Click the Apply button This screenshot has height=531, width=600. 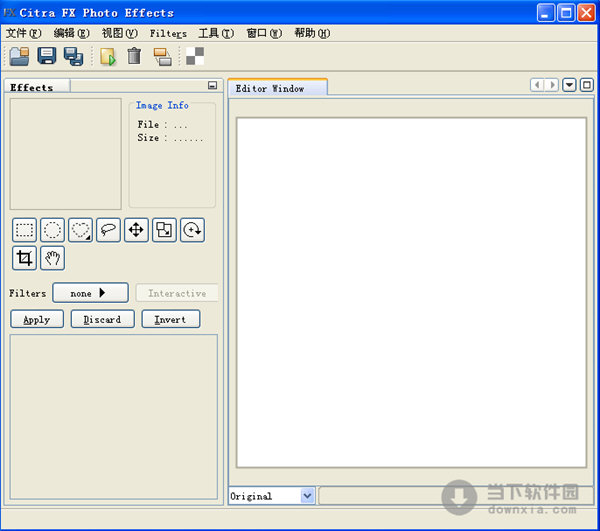pyautogui.click(x=37, y=319)
